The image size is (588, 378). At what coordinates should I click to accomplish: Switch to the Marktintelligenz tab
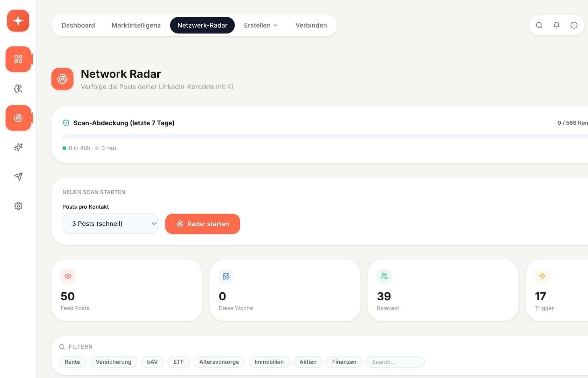point(136,25)
